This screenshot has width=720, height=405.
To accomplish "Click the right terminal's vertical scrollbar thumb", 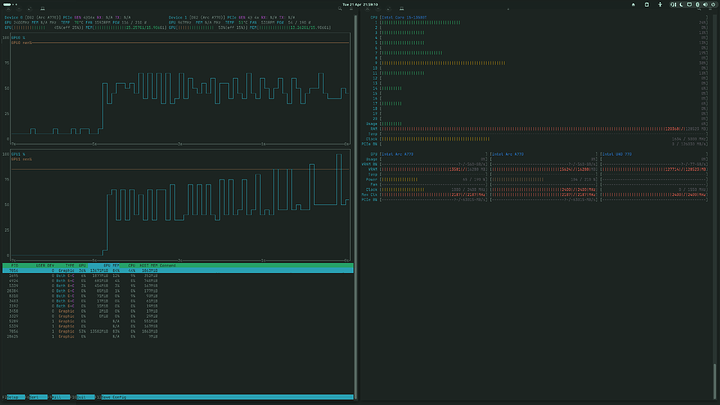I will coord(714,382).
